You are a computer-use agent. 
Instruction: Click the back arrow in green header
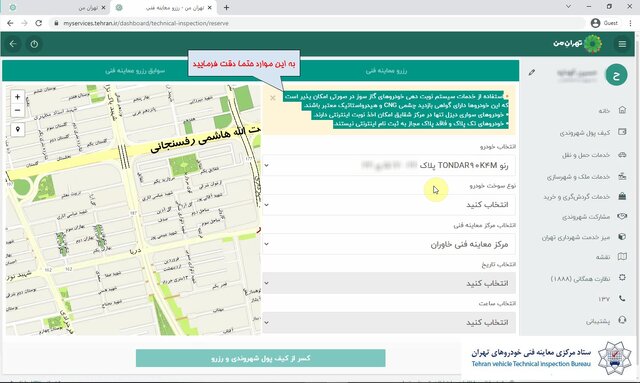[x=13, y=44]
